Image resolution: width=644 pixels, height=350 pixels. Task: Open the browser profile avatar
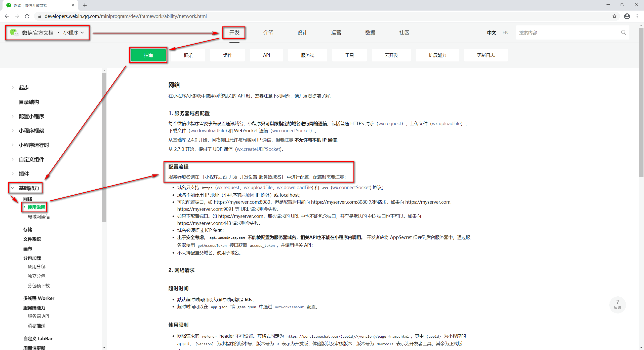tap(627, 16)
